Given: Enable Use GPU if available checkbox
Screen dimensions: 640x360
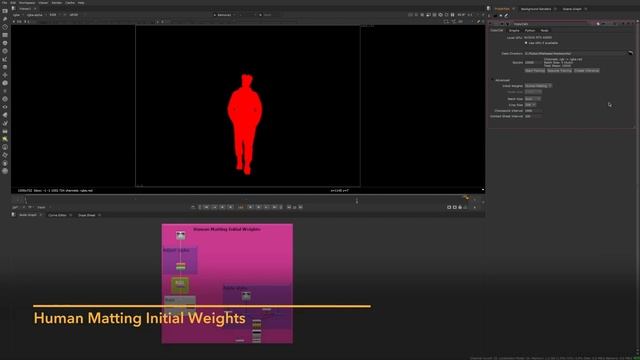Looking at the screenshot, I should click(526, 43).
